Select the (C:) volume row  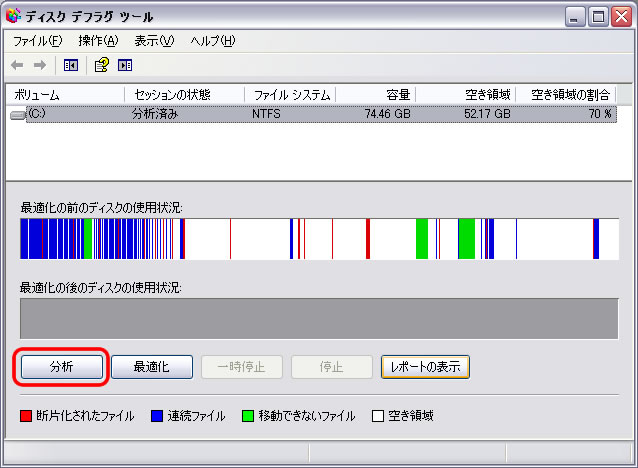pos(312,114)
